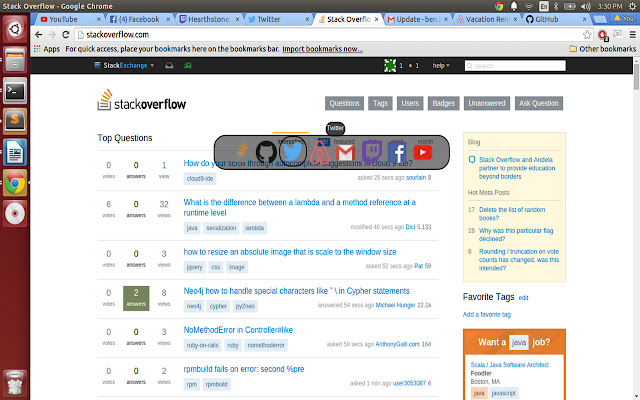
Task: Select Facebook icon in the switcher overlay
Action: pos(397,152)
